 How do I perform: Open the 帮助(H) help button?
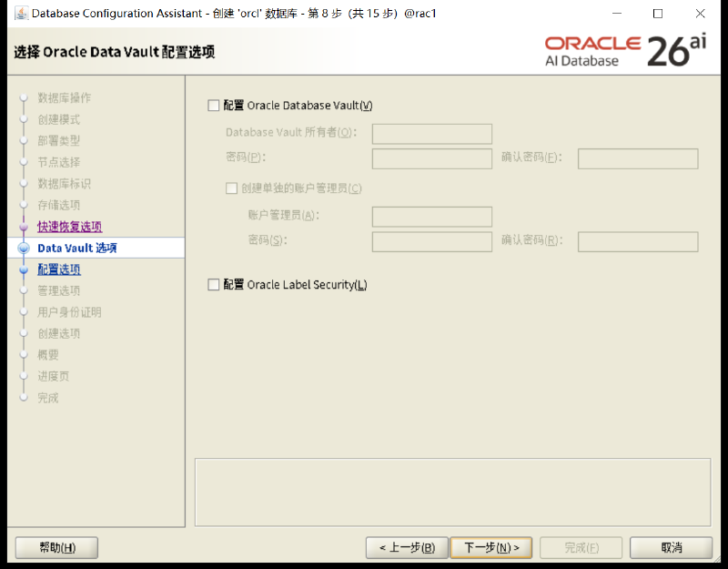click(56, 548)
